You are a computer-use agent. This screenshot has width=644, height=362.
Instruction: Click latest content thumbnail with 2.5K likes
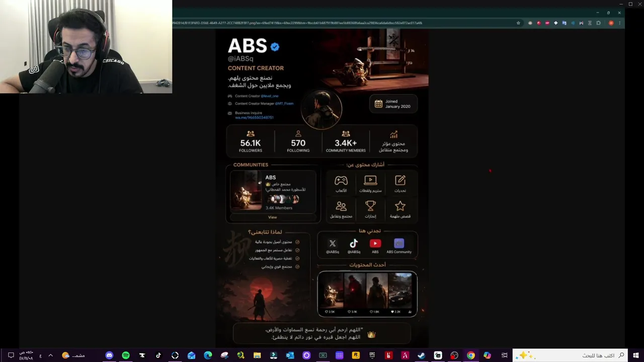coord(331,290)
